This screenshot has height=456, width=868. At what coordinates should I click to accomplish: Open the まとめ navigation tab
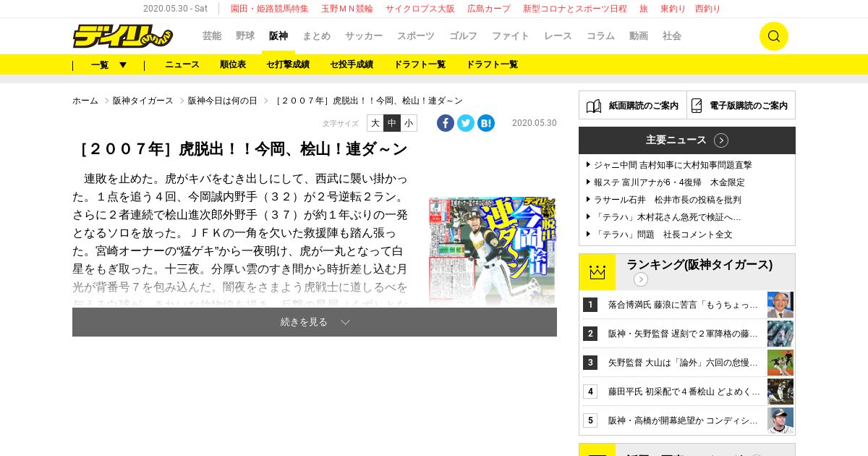pyautogui.click(x=317, y=35)
